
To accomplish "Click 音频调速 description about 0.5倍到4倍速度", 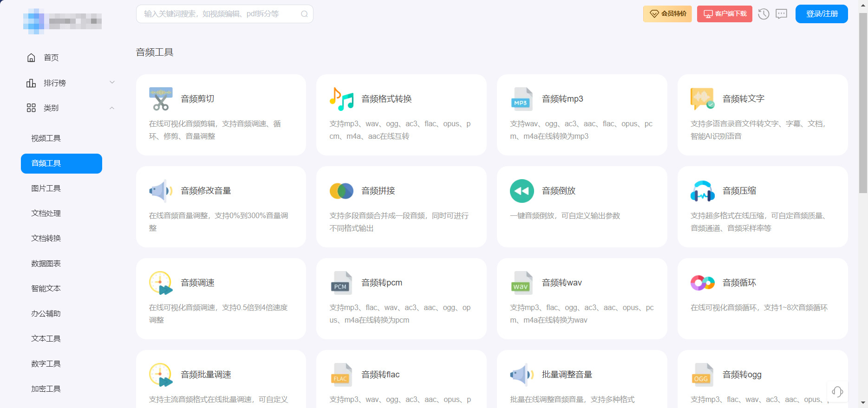I will 218,314.
